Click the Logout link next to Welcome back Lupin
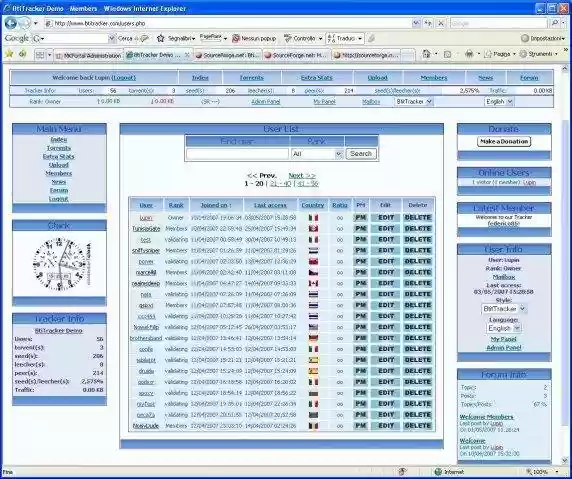The height and width of the screenshot is (479, 572). [124, 78]
